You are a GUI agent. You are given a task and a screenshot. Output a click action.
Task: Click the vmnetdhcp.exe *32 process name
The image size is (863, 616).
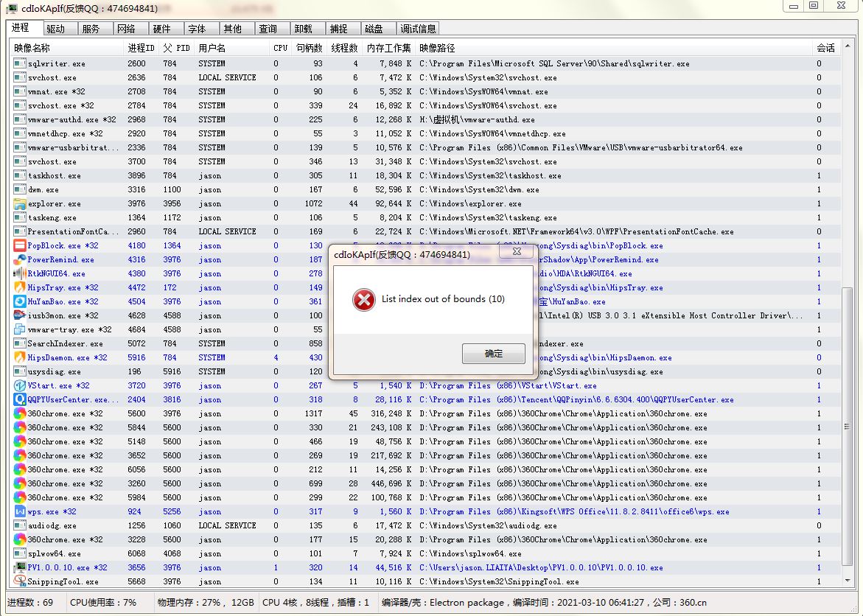tap(65, 133)
